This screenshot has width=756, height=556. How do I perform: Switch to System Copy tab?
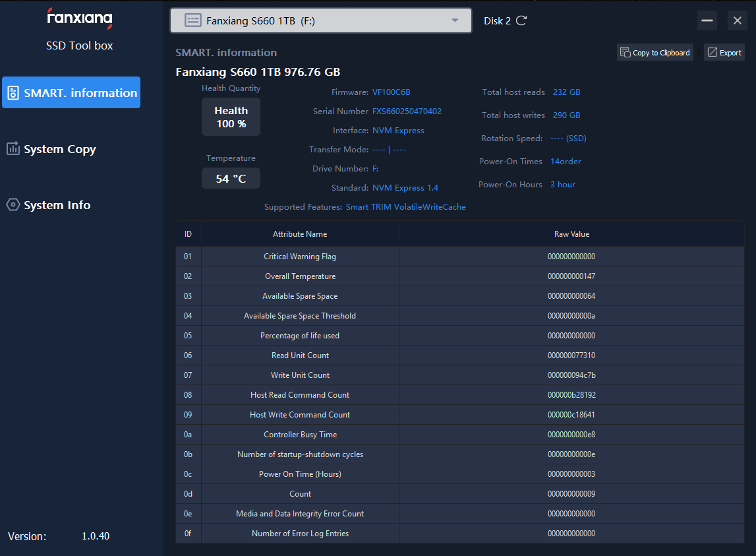[51, 148]
